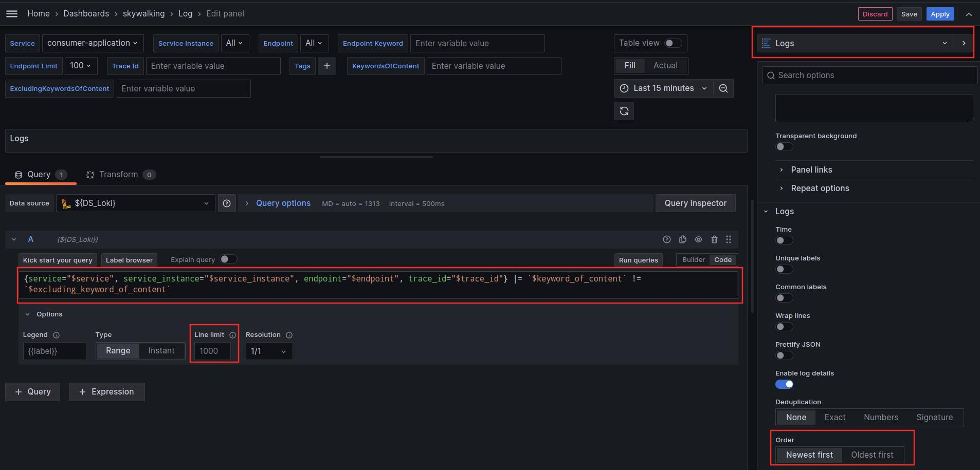Click the Line limit input field
Screen dimensions: 980x470
212,351
